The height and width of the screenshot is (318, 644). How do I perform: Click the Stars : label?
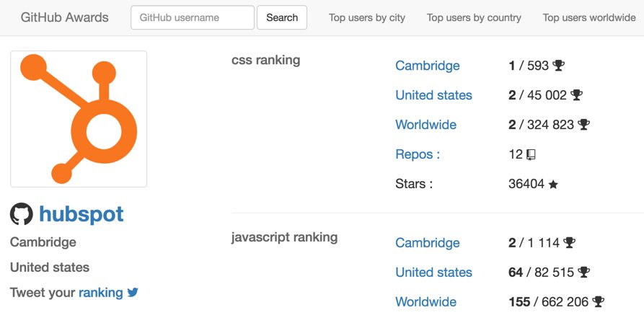[x=414, y=184]
